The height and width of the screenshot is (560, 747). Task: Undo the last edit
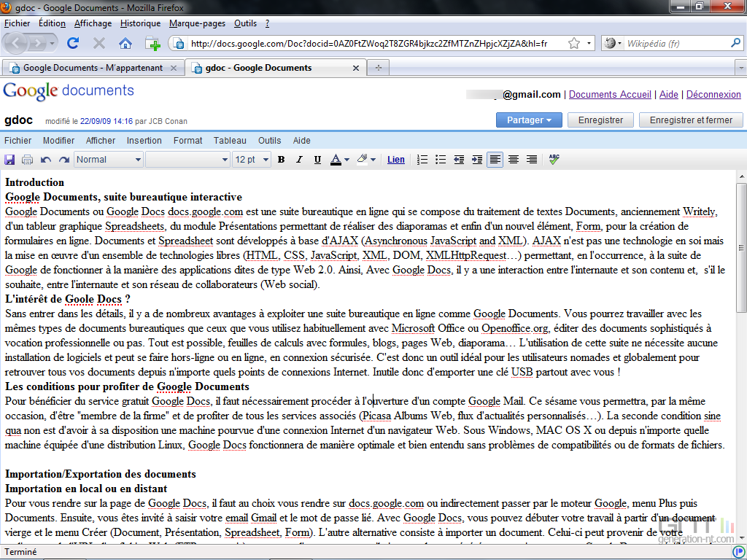click(x=46, y=160)
